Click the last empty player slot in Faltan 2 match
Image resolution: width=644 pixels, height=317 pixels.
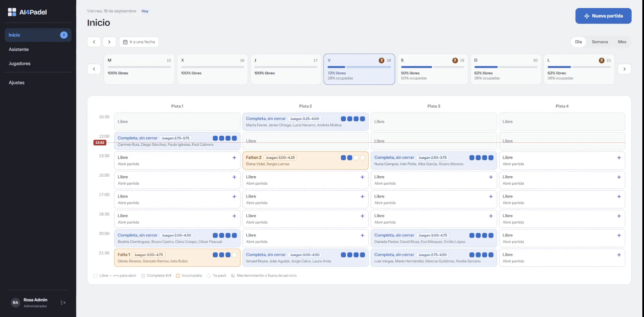[362, 157]
